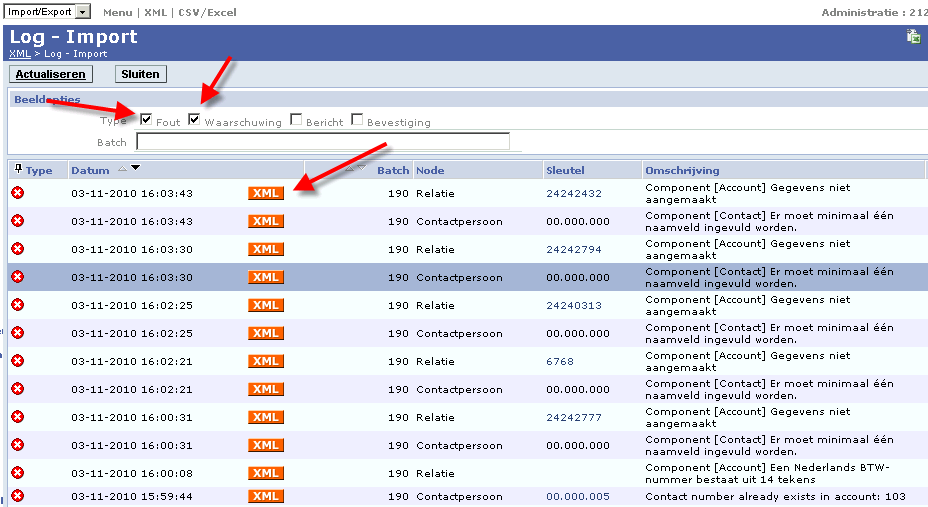Open Sleutel link 6768
Image resolution: width=928 pixels, height=507 pixels.
pos(560,361)
